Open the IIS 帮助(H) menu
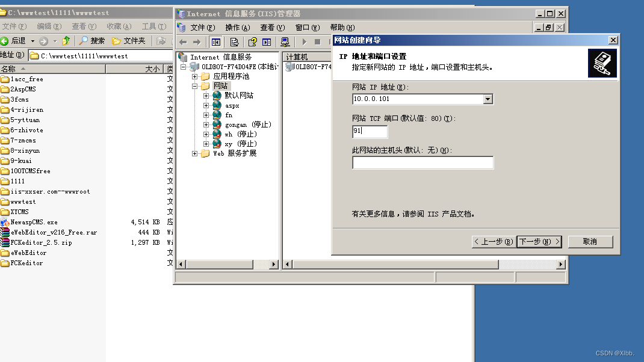Screen dimensions: 644x362 tap(342, 28)
